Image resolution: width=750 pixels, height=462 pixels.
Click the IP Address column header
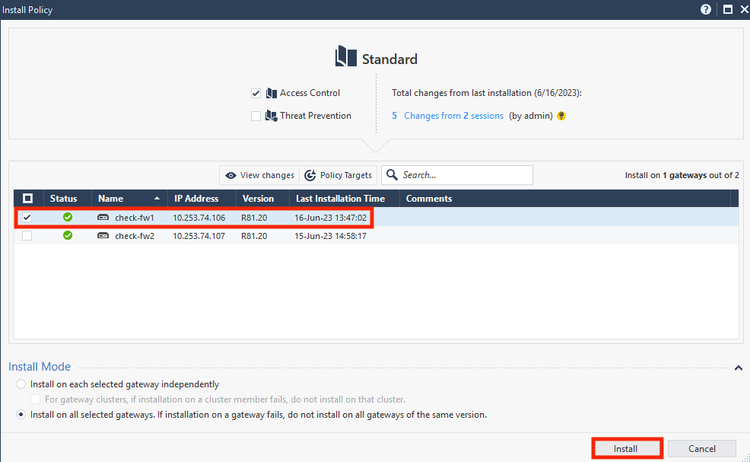201,198
